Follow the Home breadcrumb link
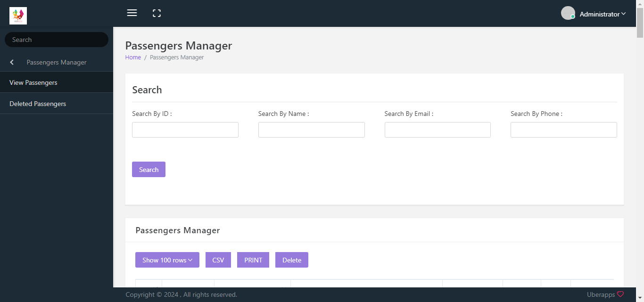The image size is (644, 302). pyautogui.click(x=133, y=57)
